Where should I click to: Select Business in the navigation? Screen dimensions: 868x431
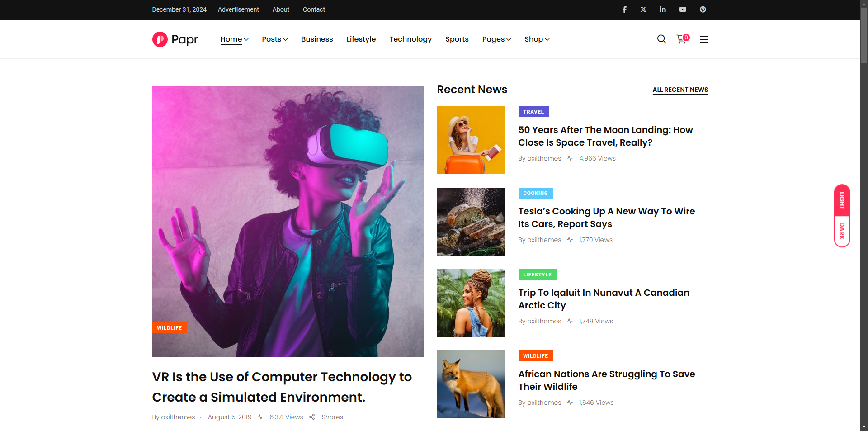point(317,39)
